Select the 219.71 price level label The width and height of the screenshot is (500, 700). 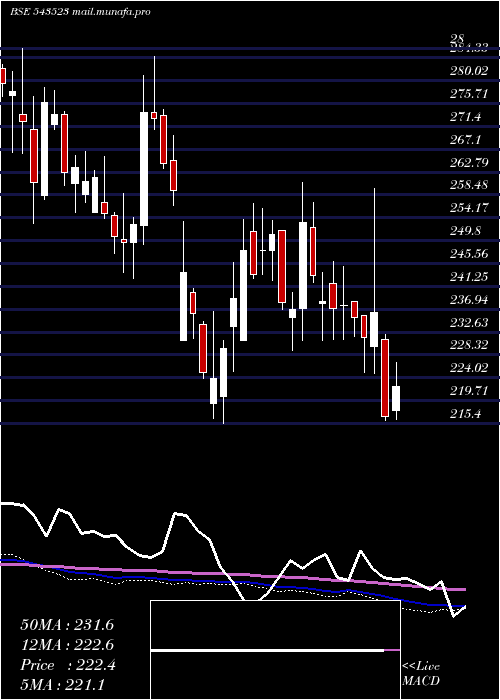(469, 391)
